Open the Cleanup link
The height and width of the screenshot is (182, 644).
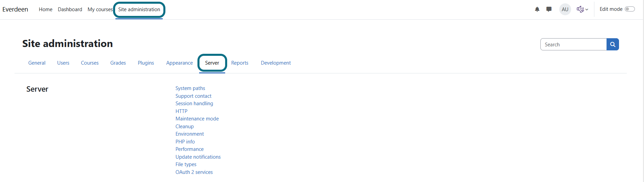coord(185,127)
